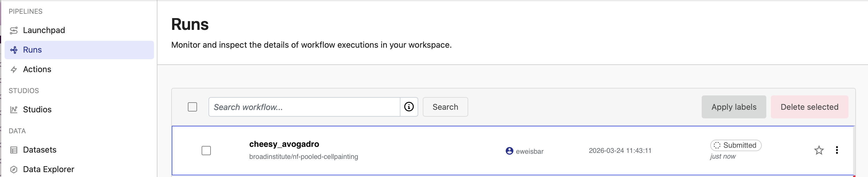Click inside the Search workflow input field

(303, 107)
